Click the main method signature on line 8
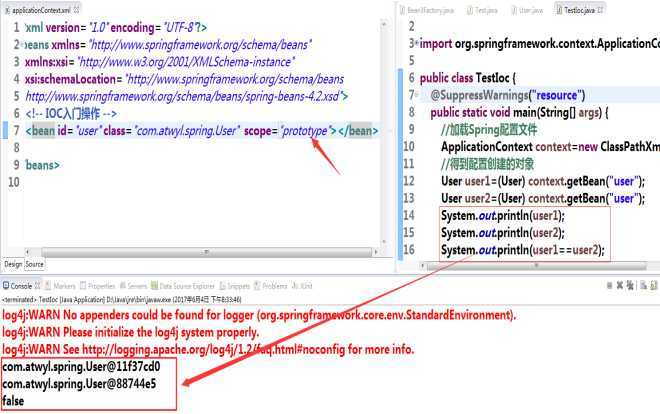 (x=519, y=112)
